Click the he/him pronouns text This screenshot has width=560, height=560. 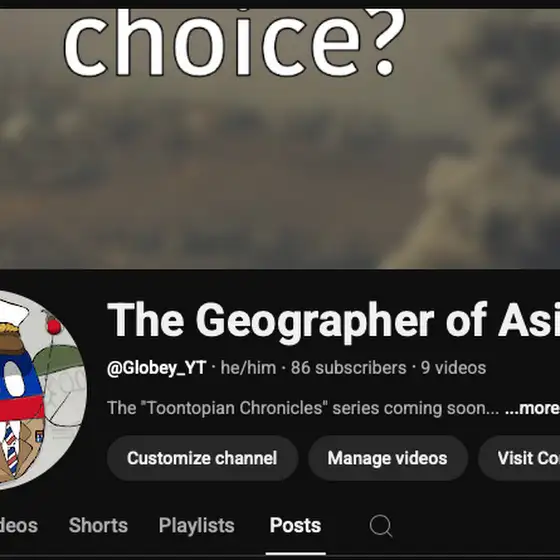[248, 368]
